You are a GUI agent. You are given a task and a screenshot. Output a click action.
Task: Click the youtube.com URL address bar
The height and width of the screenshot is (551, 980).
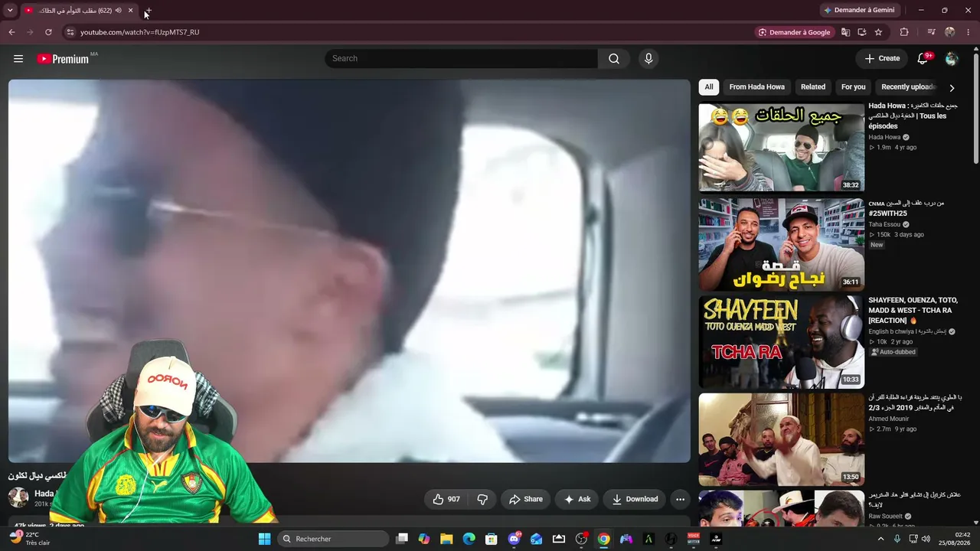(413, 32)
